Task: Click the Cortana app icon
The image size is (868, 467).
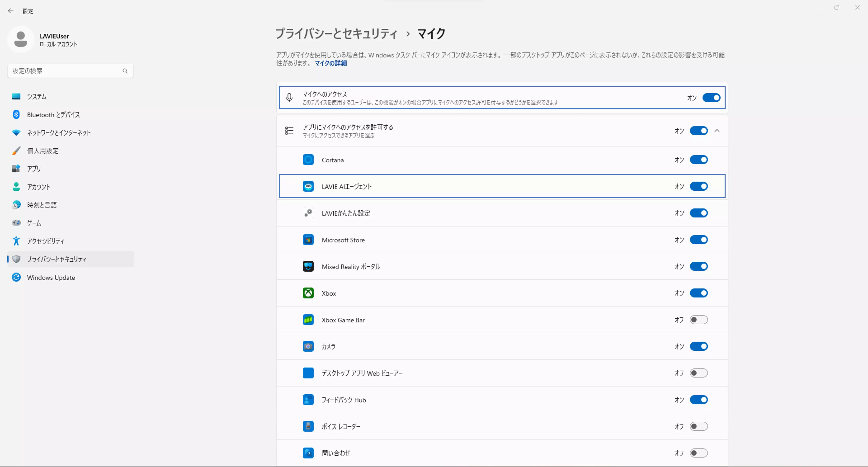Action: 308,160
